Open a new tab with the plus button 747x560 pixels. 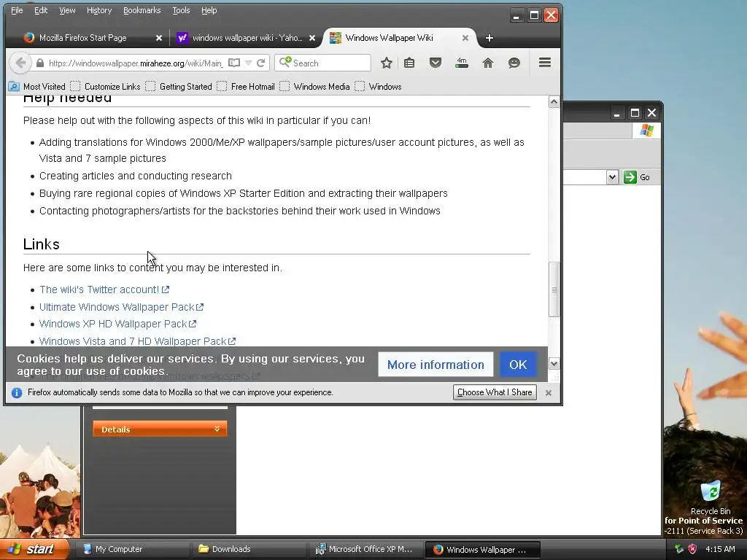tap(489, 38)
